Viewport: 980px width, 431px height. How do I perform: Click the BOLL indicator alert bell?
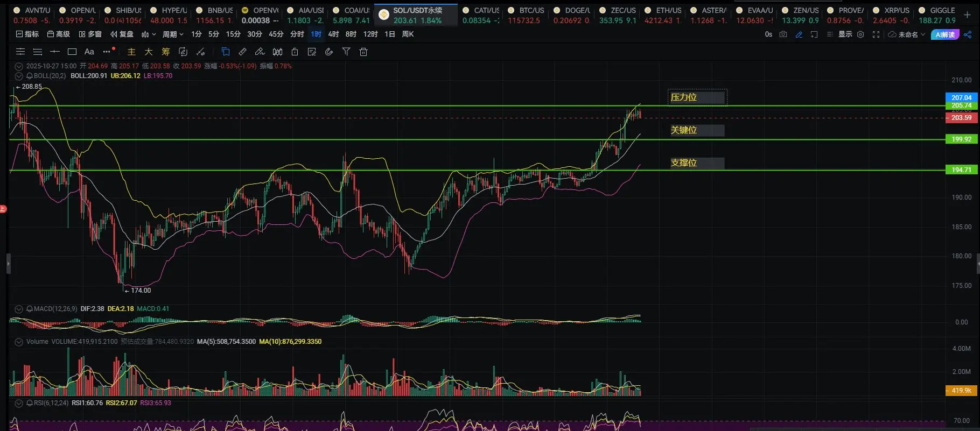[30, 76]
